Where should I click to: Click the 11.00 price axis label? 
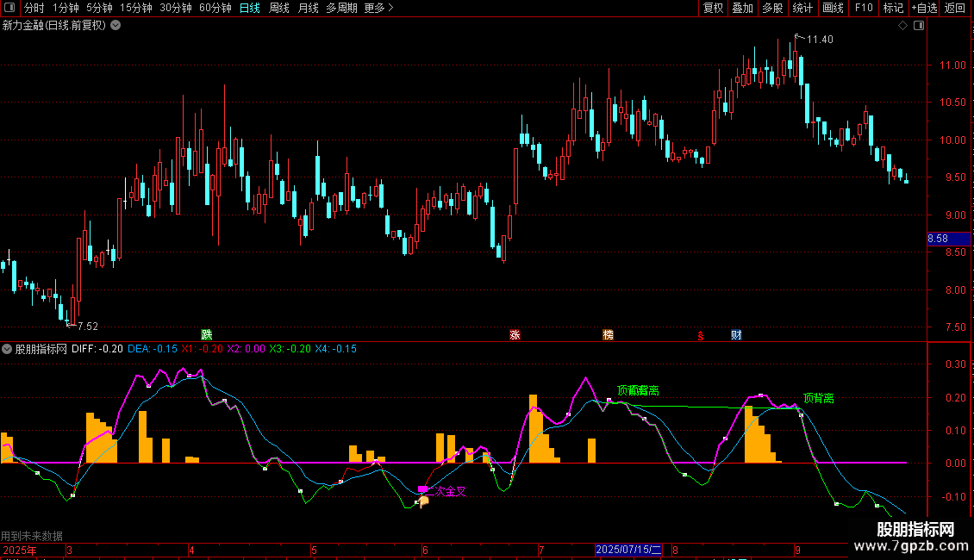pyautogui.click(x=952, y=65)
